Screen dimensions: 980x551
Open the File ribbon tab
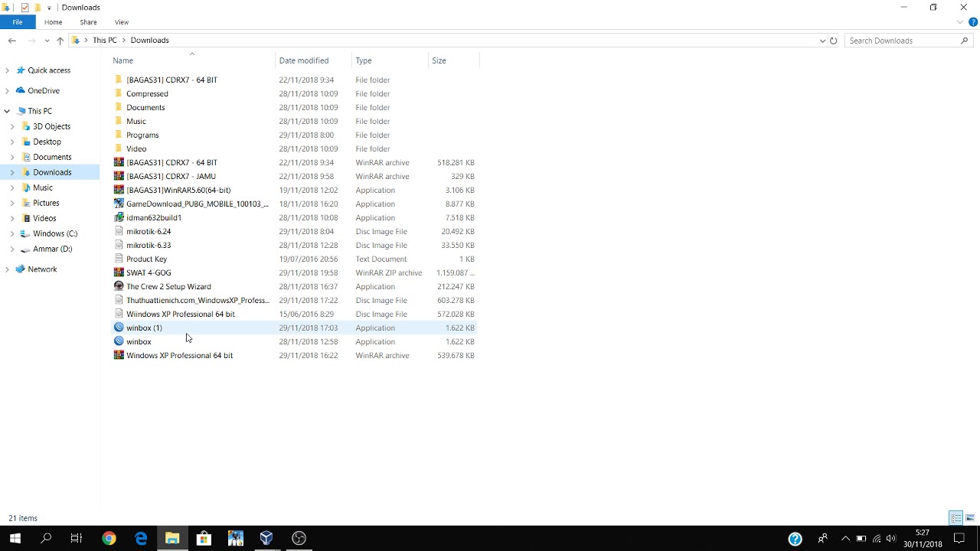click(17, 22)
